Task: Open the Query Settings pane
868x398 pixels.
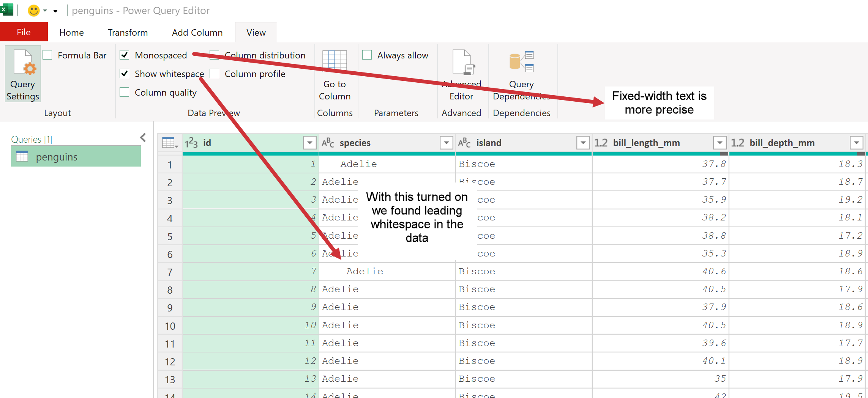Action: point(23,74)
